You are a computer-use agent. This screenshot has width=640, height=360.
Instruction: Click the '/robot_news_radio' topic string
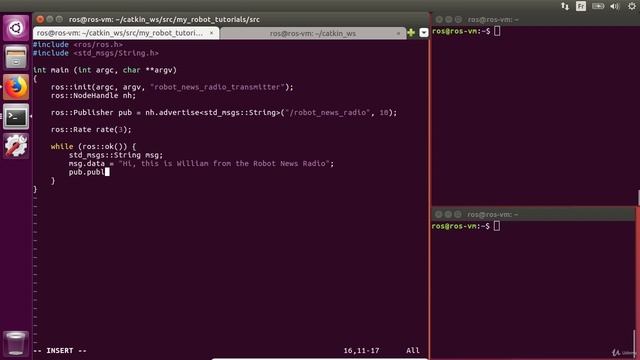[x=328, y=112]
